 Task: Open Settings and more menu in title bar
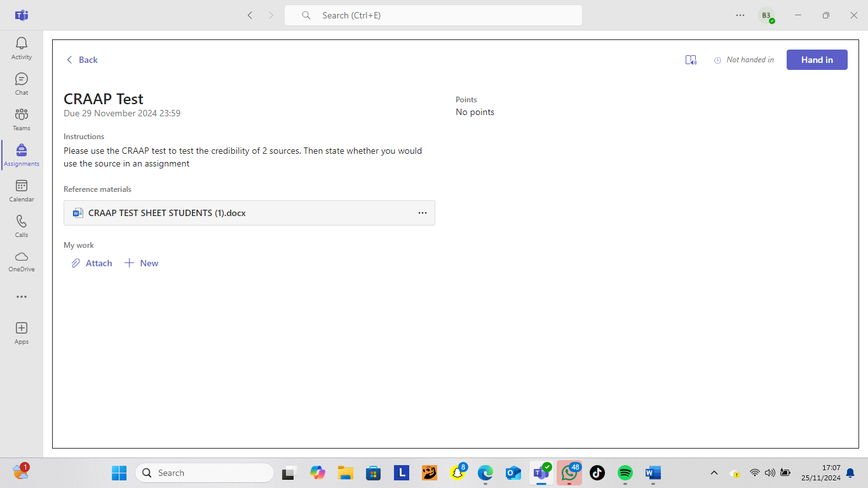tap(740, 15)
